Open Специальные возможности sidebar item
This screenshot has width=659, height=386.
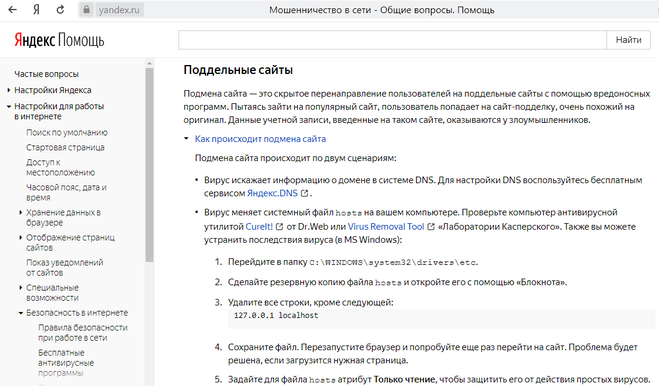[52, 293]
